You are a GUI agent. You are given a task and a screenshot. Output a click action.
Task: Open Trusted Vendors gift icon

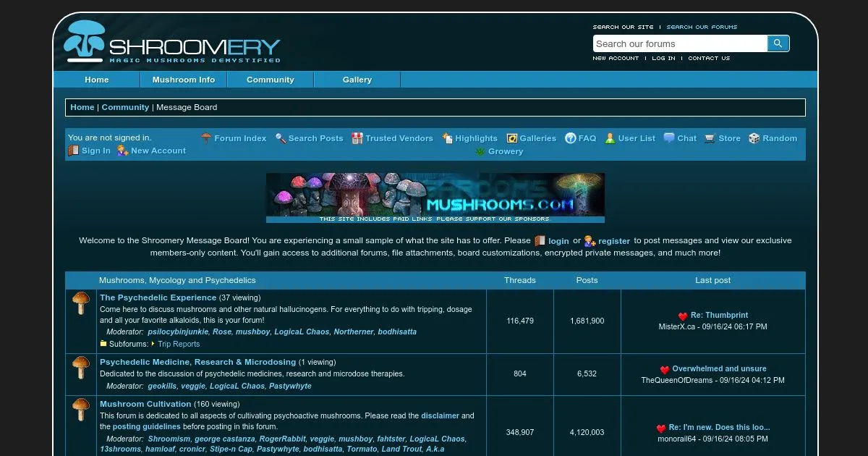tap(357, 138)
